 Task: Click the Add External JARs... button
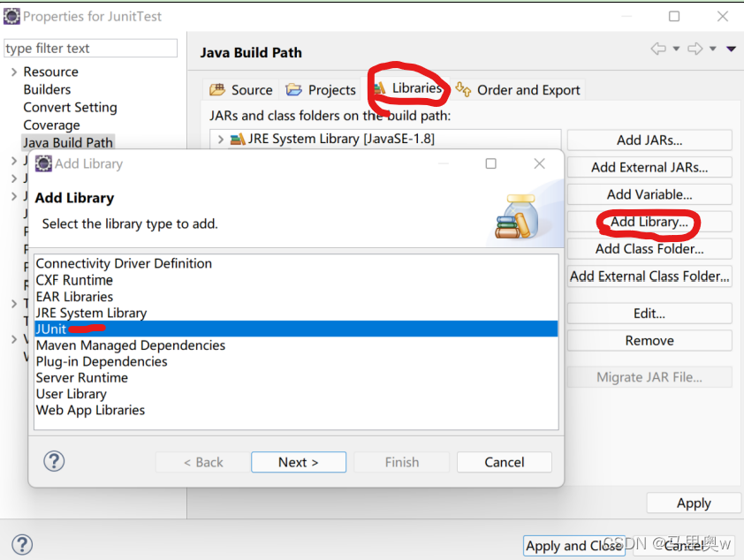(649, 167)
